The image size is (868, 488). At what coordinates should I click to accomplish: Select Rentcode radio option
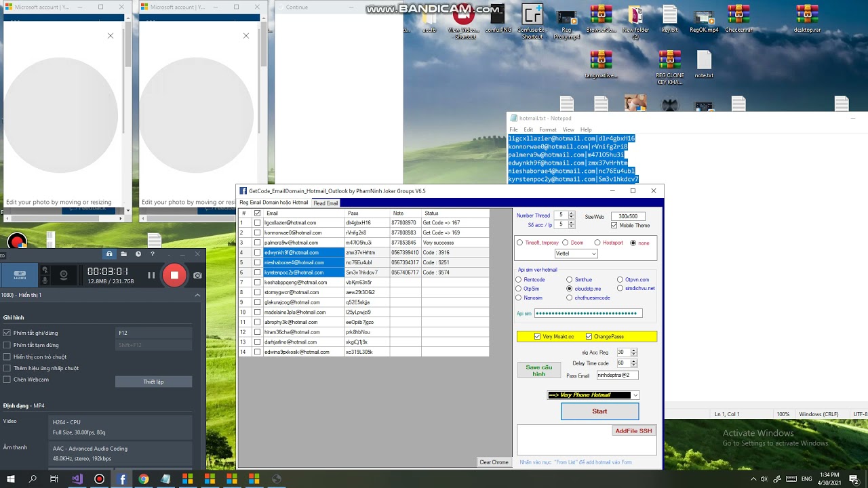point(519,279)
